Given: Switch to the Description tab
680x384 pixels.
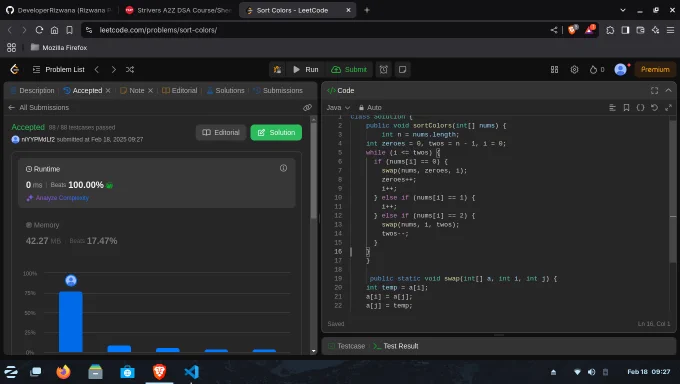Looking at the screenshot, I should pos(33,90).
